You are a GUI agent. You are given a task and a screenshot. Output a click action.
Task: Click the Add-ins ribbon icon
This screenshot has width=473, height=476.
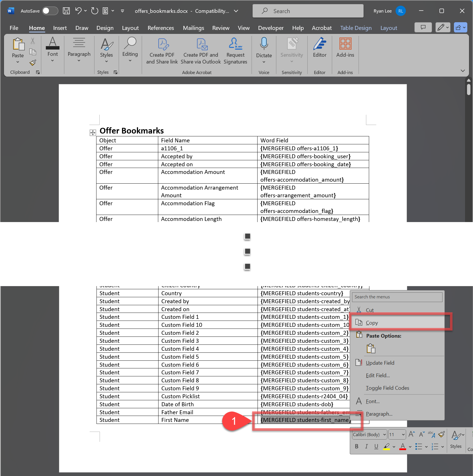coord(345,48)
